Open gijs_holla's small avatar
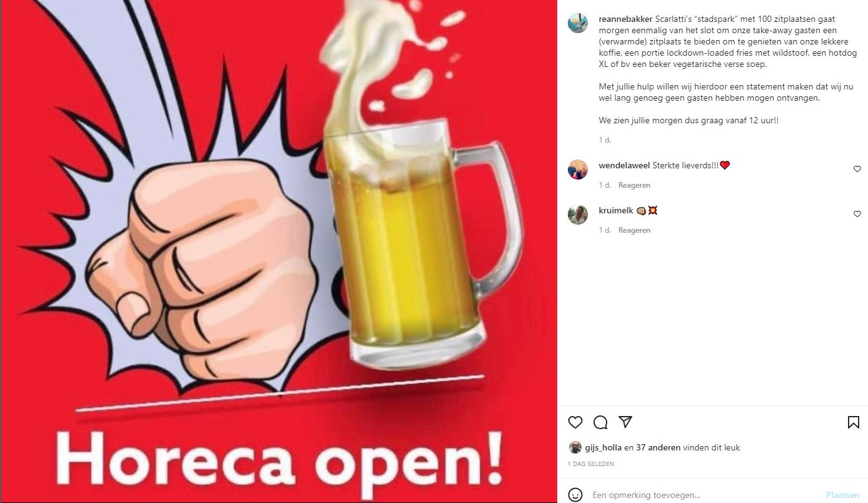 575,447
